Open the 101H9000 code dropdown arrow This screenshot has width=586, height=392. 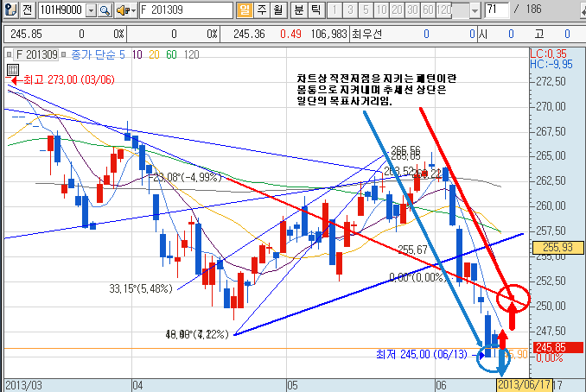point(91,10)
